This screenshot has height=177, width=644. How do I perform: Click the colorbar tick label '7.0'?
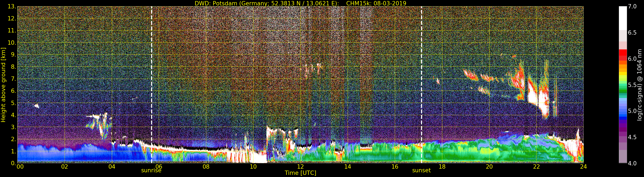pyautogui.click(x=632, y=6)
